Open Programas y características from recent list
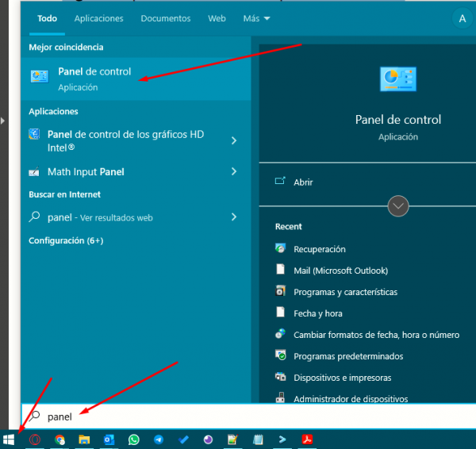 (x=345, y=292)
